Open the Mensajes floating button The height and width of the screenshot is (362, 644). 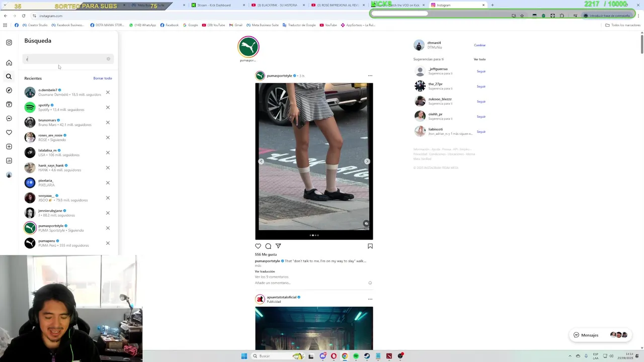(x=600, y=335)
